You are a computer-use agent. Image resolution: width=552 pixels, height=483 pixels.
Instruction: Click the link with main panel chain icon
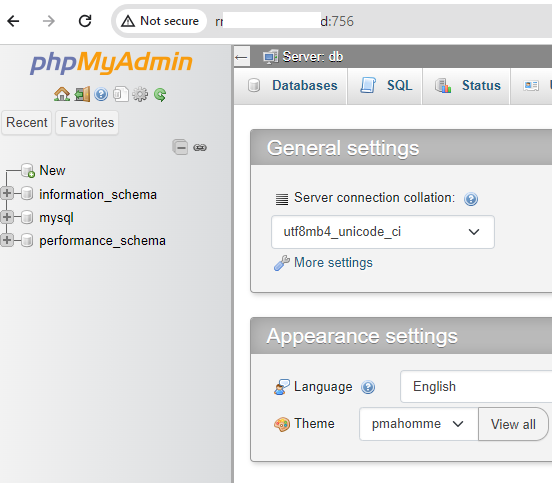point(200,148)
